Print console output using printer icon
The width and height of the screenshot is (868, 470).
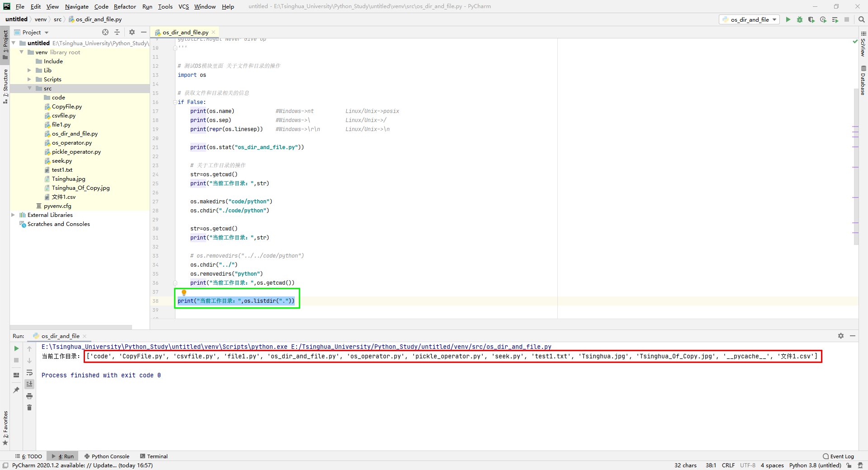(29, 396)
